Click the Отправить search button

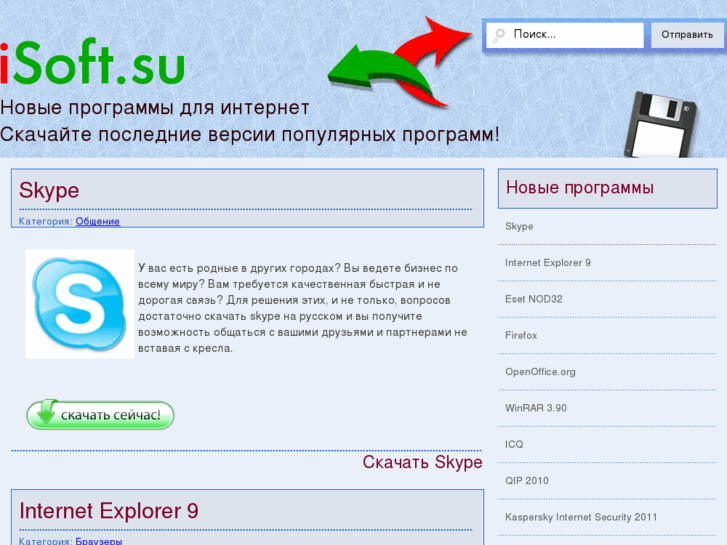(687, 35)
